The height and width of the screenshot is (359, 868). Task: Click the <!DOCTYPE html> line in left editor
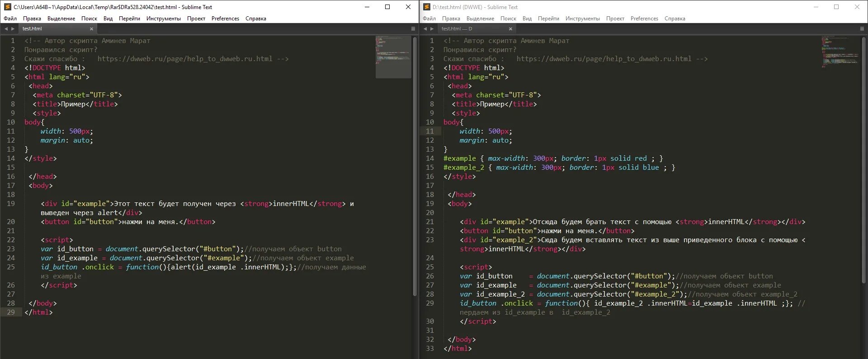pos(55,68)
